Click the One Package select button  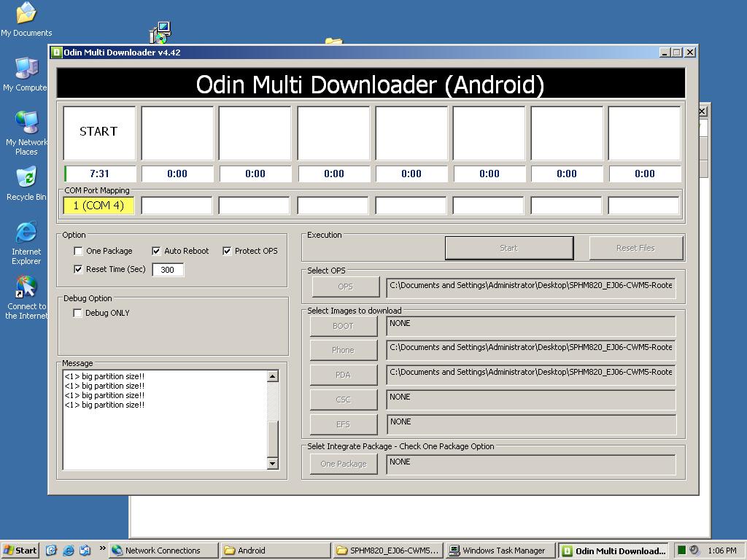tap(343, 464)
